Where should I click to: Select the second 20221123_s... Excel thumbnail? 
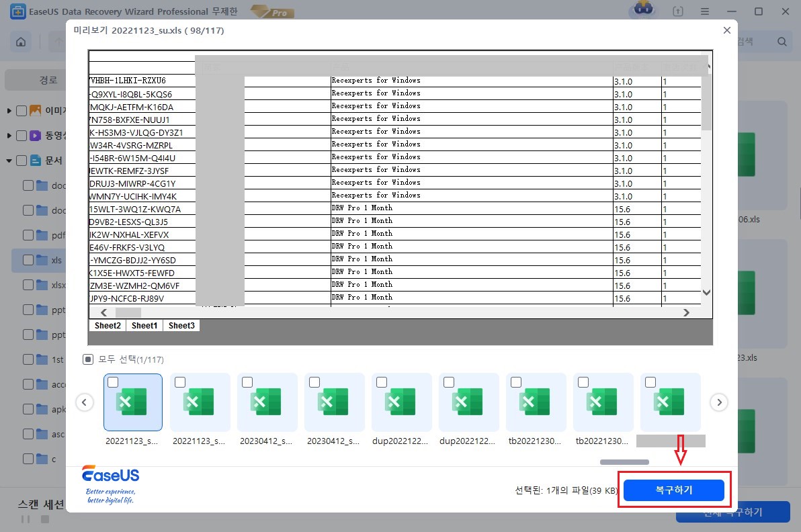pyautogui.click(x=200, y=402)
